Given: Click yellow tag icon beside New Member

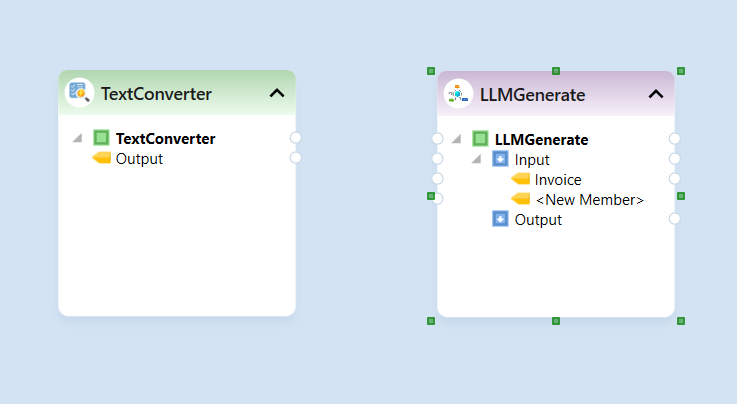Looking at the screenshot, I should tap(520, 199).
